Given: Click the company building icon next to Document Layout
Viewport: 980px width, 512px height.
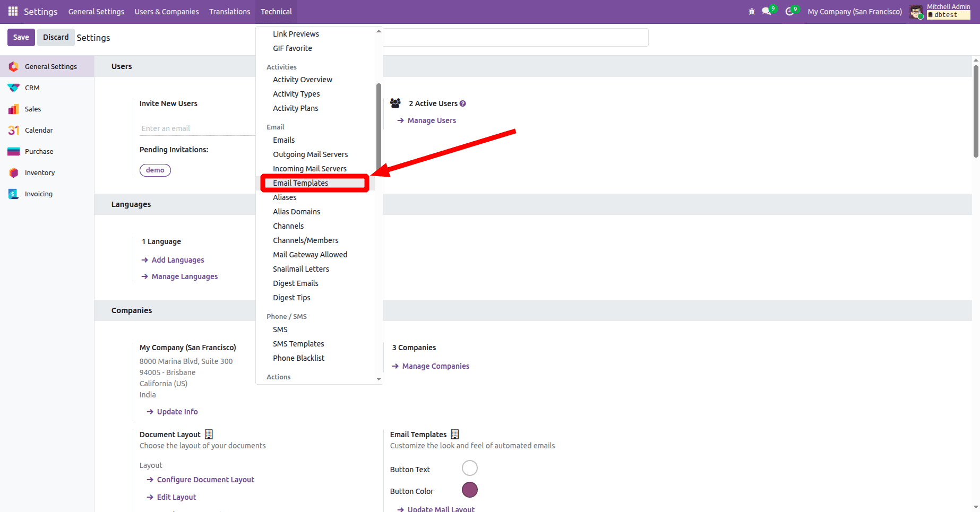Looking at the screenshot, I should coord(209,434).
